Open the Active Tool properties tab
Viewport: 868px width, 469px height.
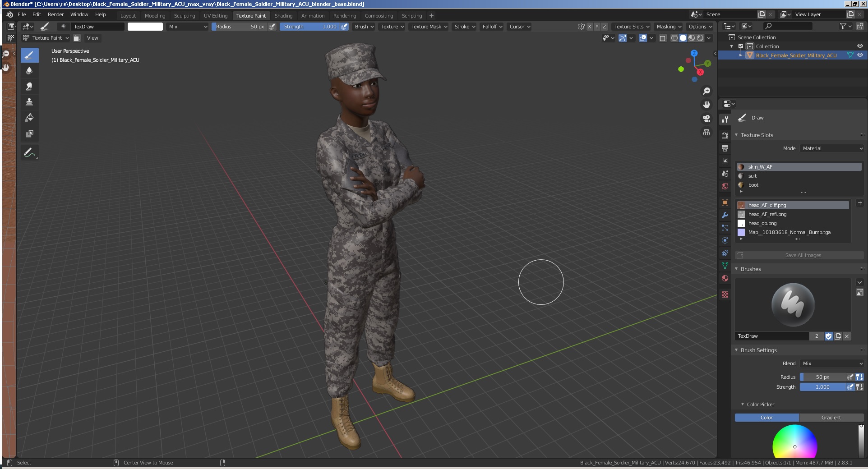pyautogui.click(x=725, y=119)
